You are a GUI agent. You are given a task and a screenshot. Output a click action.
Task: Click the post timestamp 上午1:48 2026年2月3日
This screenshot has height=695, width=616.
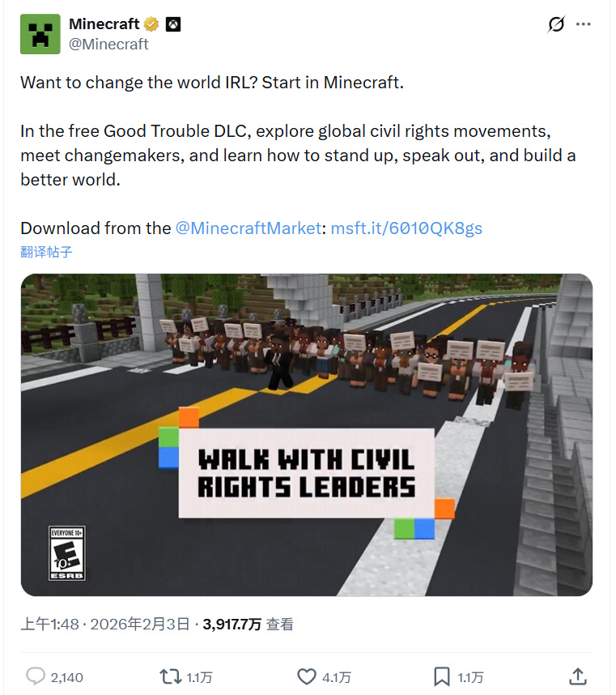(x=105, y=624)
